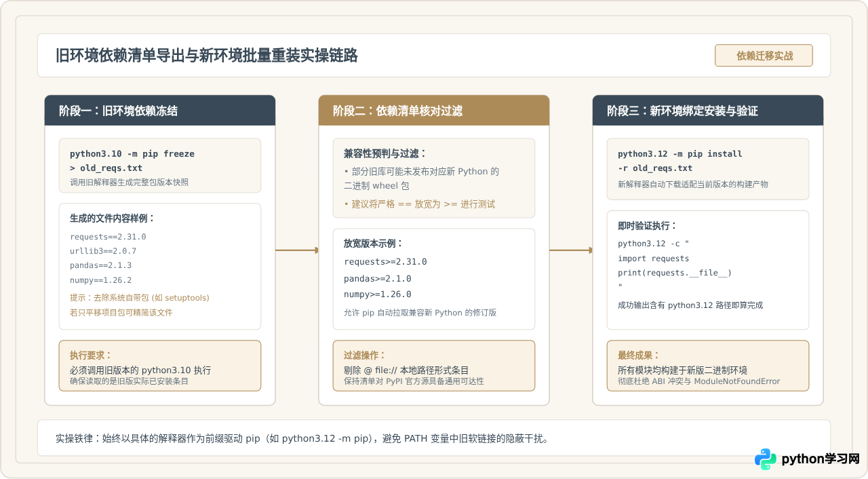Click the 依赖迁移实战 badge button

pyautogui.click(x=764, y=56)
